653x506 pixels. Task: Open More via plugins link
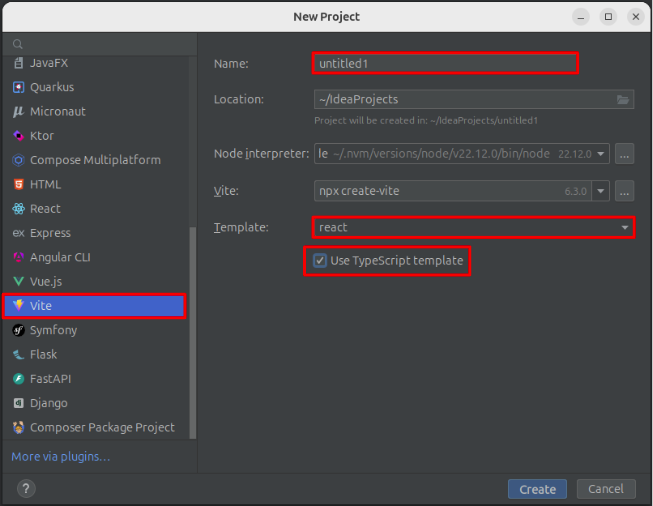point(61,456)
